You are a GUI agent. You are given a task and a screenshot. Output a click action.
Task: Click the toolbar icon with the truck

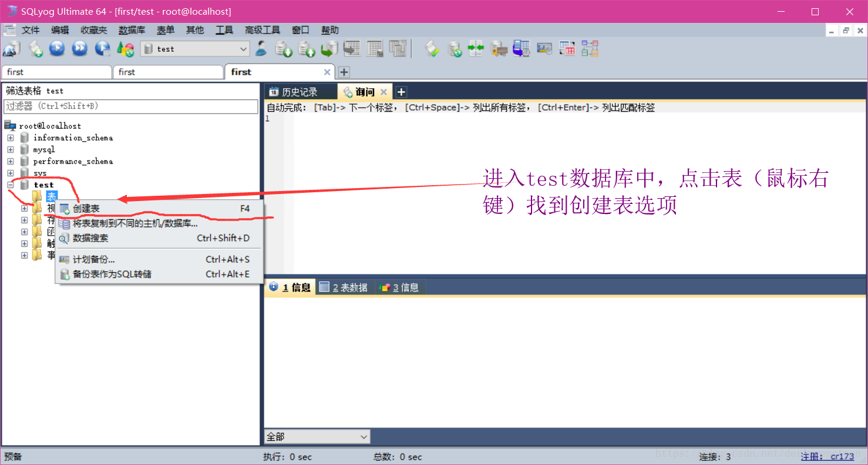499,49
